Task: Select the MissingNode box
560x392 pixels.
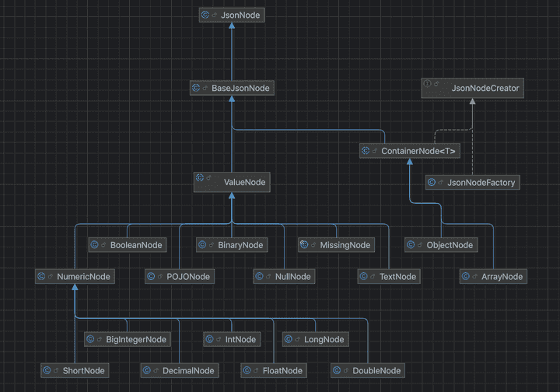Action: tap(337, 245)
